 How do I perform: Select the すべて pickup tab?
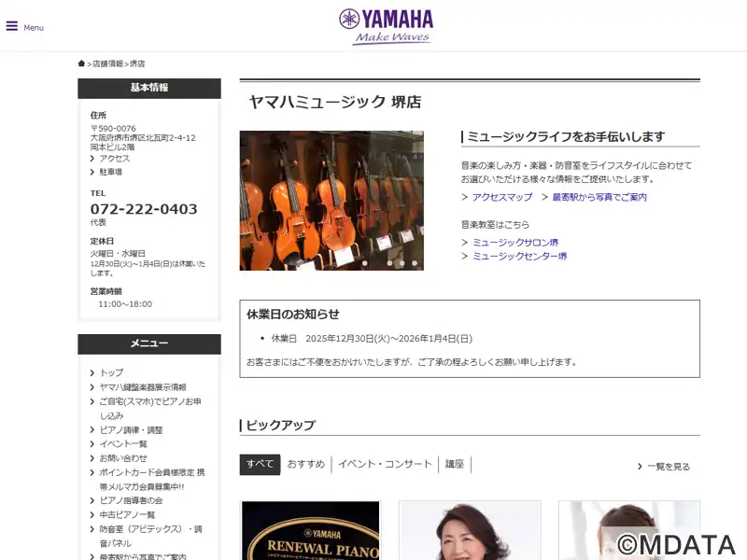(260, 464)
